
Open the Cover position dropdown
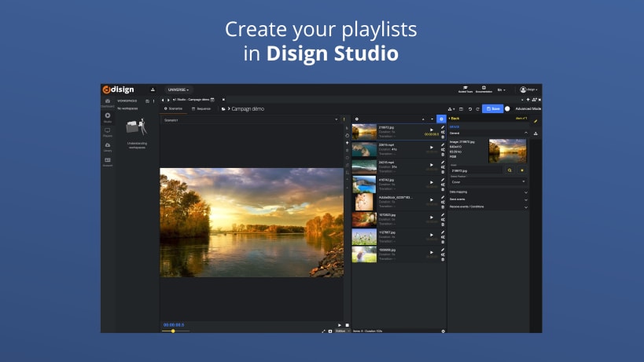click(488, 181)
